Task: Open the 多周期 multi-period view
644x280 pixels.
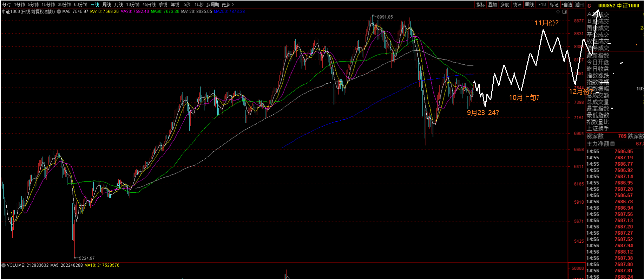Action: point(212,5)
